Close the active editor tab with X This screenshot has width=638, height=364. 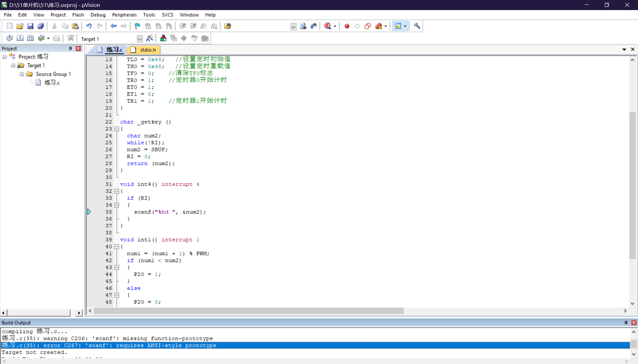click(633, 50)
